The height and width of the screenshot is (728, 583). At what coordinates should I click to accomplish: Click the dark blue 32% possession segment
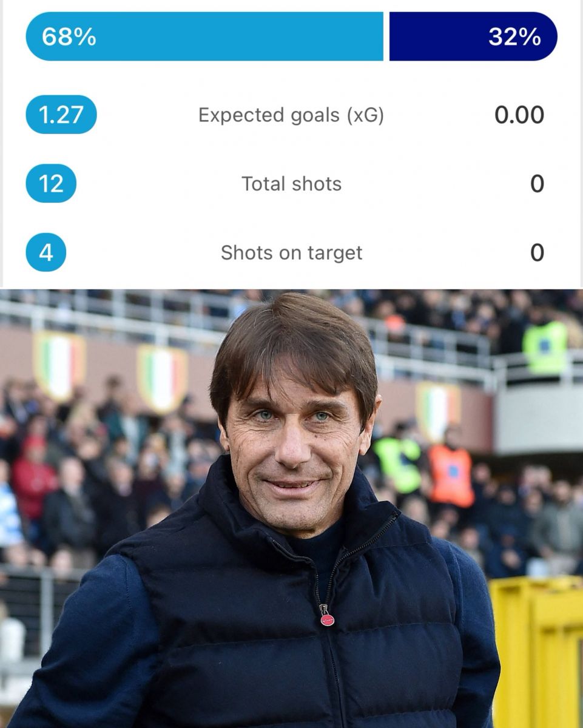pos(473,37)
